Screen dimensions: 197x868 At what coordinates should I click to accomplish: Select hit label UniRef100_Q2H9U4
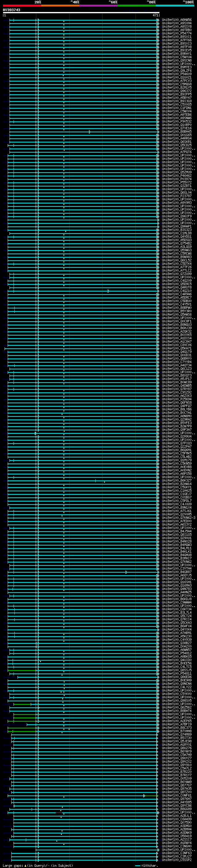pyautogui.click(x=177, y=436)
